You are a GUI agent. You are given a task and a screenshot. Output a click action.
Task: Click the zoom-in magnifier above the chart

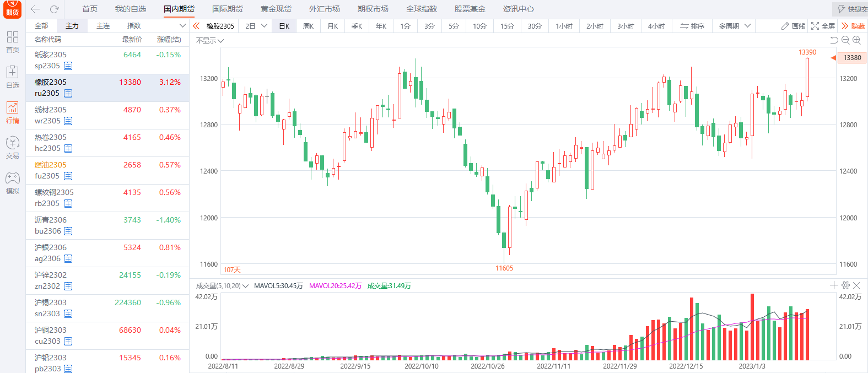pos(856,40)
